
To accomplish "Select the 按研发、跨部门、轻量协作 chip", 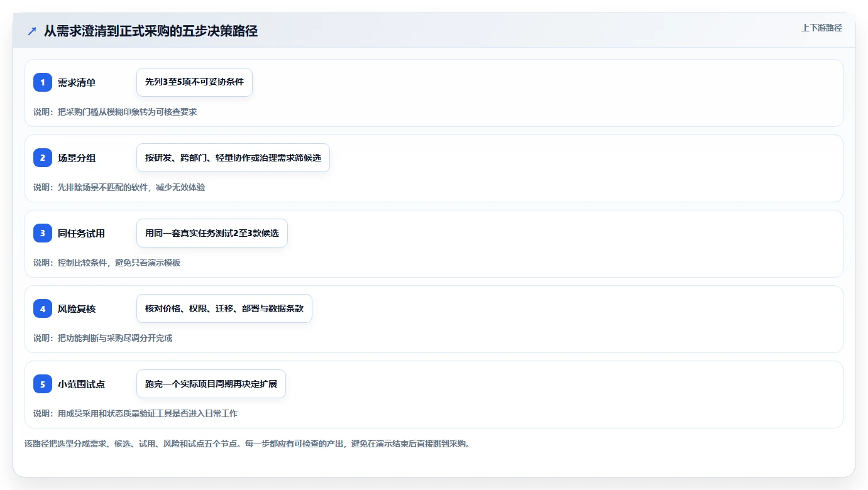I will 233,158.
